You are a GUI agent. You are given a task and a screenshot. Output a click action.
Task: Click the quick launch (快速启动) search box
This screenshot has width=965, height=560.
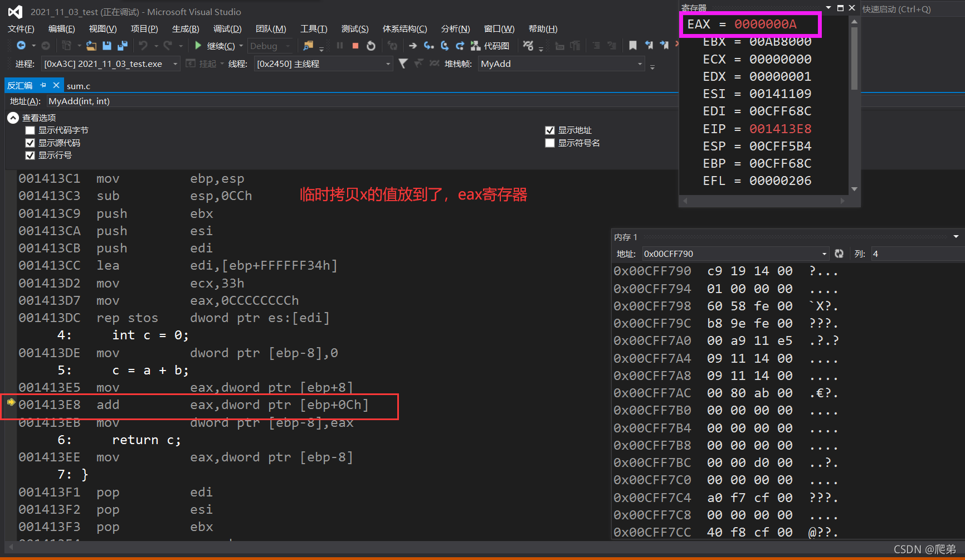(913, 9)
